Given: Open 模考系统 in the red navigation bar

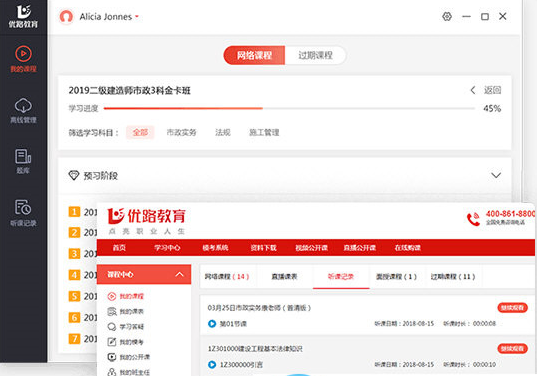Looking at the screenshot, I should pos(215,248).
